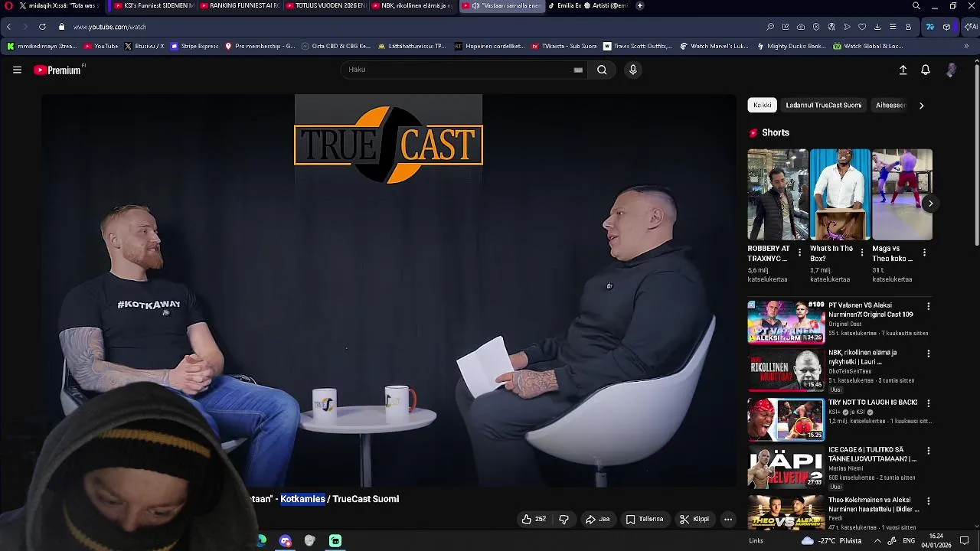Show hidden system tray icons chevron
Viewport: 980px width, 551px height.
(x=877, y=541)
